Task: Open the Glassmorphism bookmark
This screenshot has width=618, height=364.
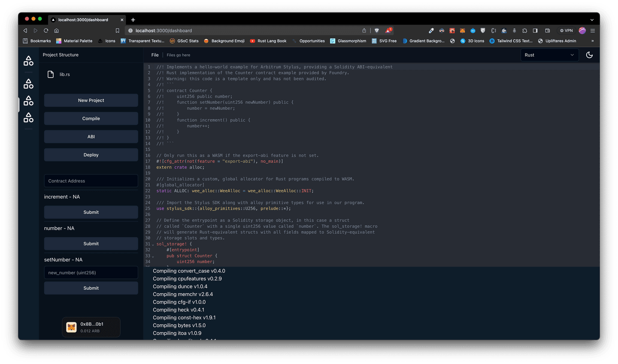Action: (348, 41)
